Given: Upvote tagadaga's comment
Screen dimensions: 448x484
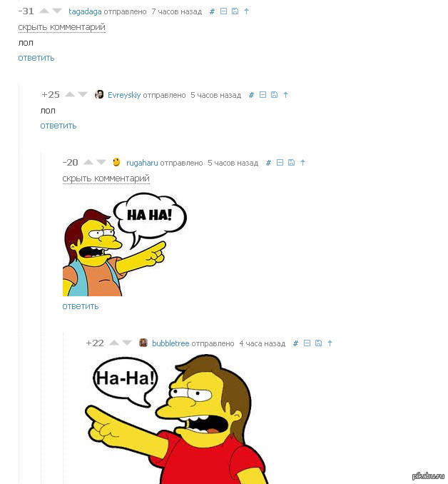Looking at the screenshot, I should (44, 11).
